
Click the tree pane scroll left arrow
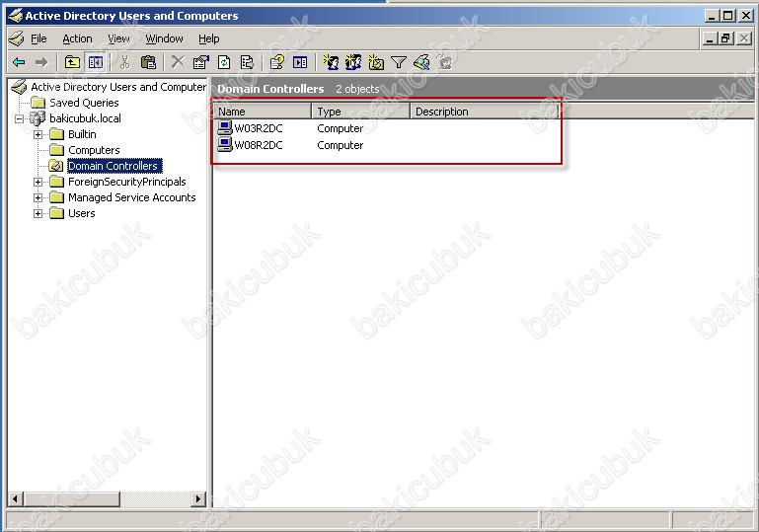pos(16,498)
